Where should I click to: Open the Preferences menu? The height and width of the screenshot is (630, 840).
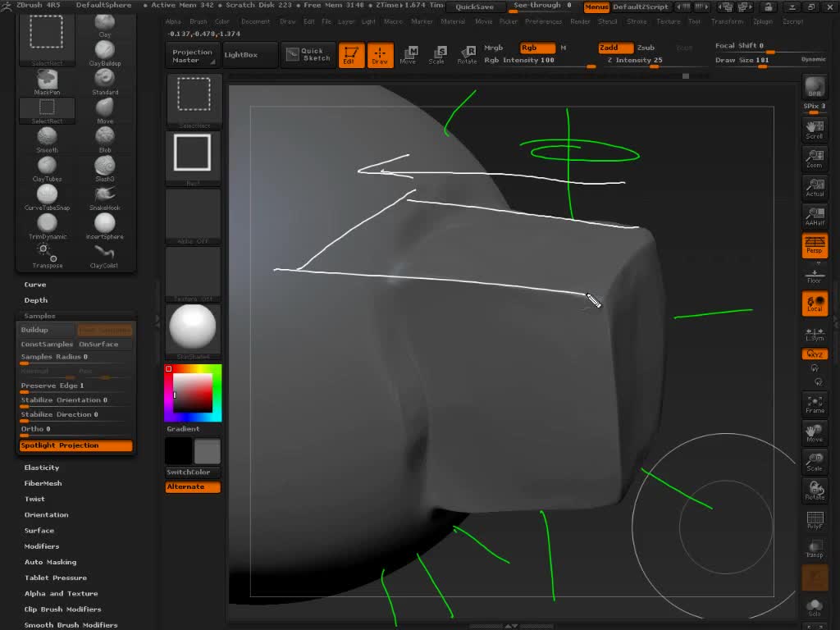(x=543, y=21)
